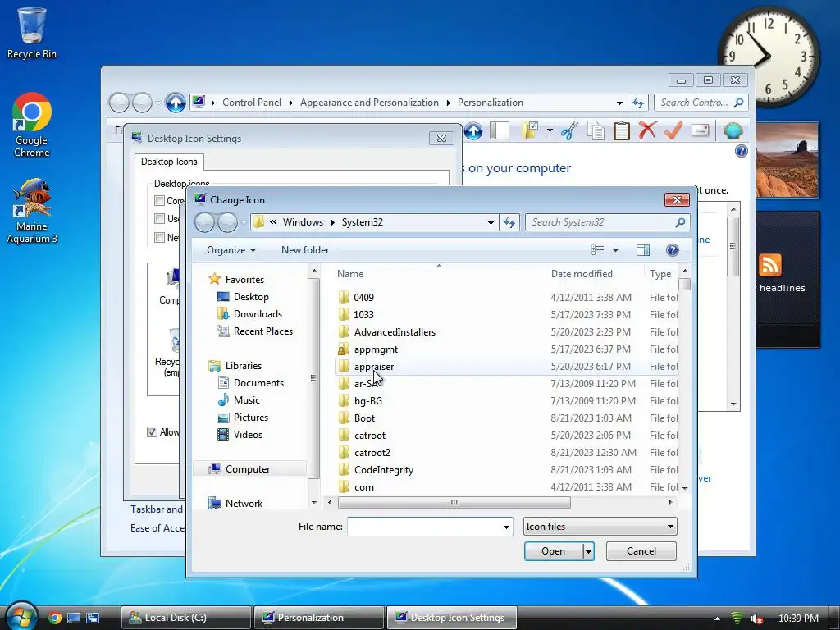840x630 pixels.
Task: Toggle the navigation pane icon in Personalization toolbar
Action: coord(500,130)
